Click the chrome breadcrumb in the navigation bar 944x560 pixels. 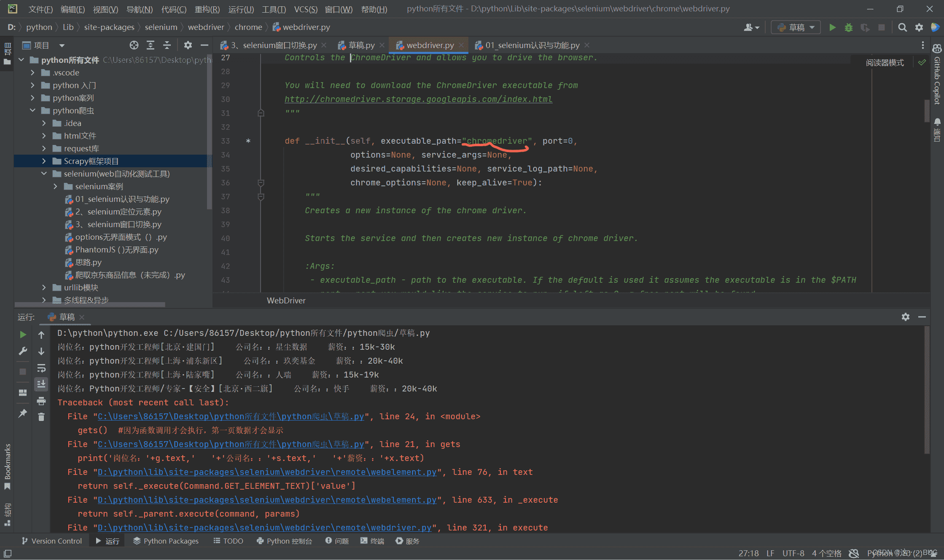[x=248, y=27]
